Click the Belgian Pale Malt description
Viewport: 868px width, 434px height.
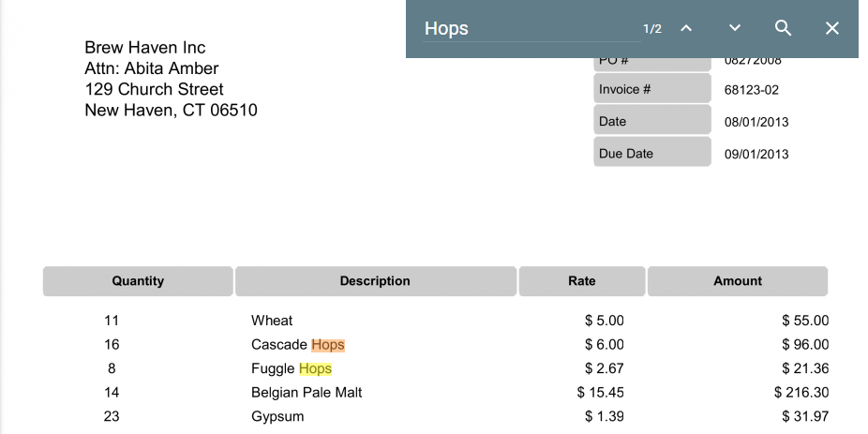(307, 393)
